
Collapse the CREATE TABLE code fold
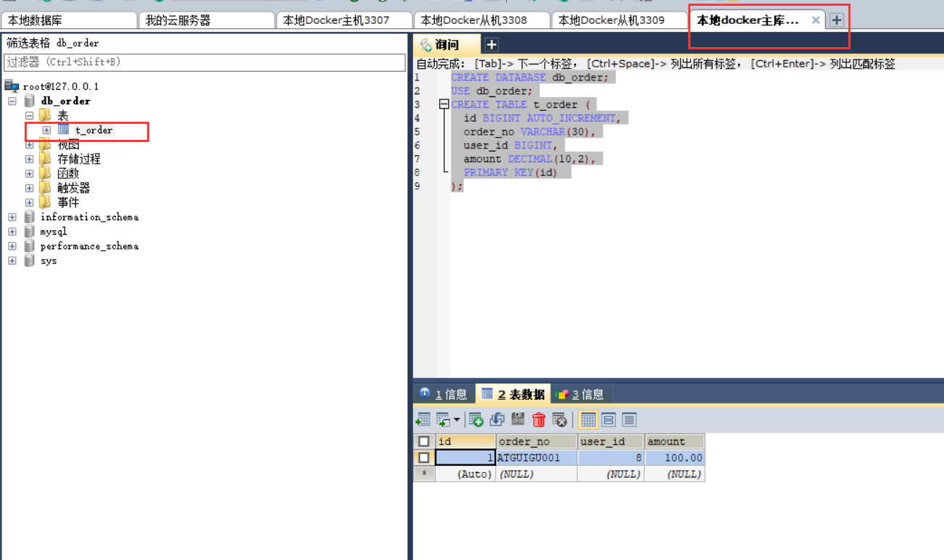pyautogui.click(x=444, y=104)
